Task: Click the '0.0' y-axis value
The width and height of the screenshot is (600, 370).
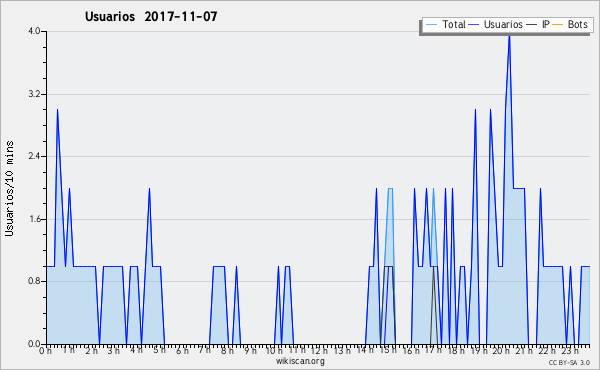Action: (x=34, y=344)
